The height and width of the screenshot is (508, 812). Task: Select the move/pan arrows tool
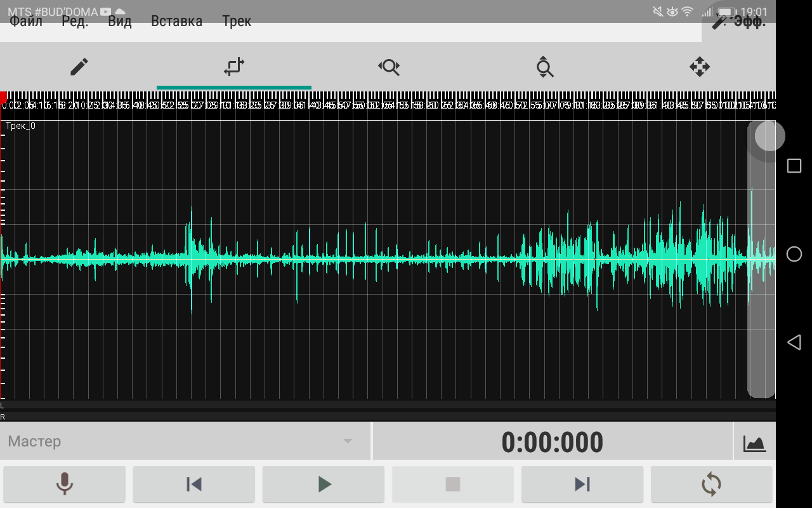[x=699, y=66]
